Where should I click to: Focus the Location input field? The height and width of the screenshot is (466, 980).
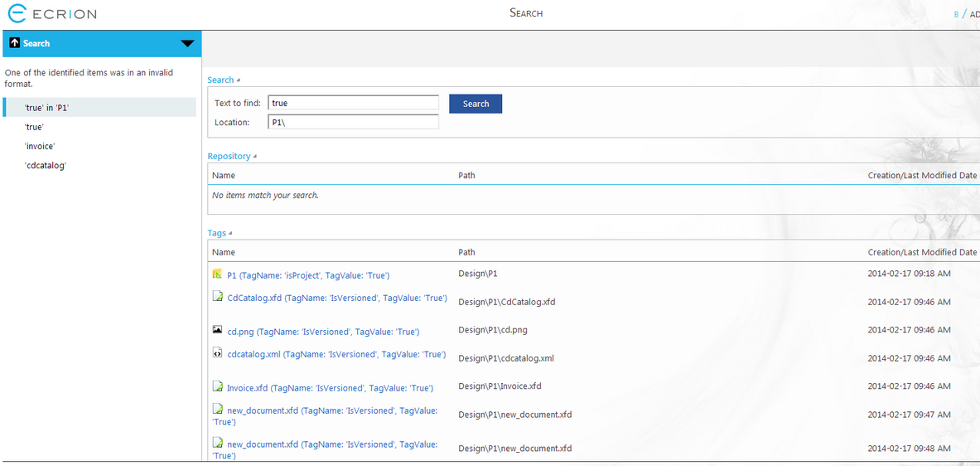click(x=353, y=122)
